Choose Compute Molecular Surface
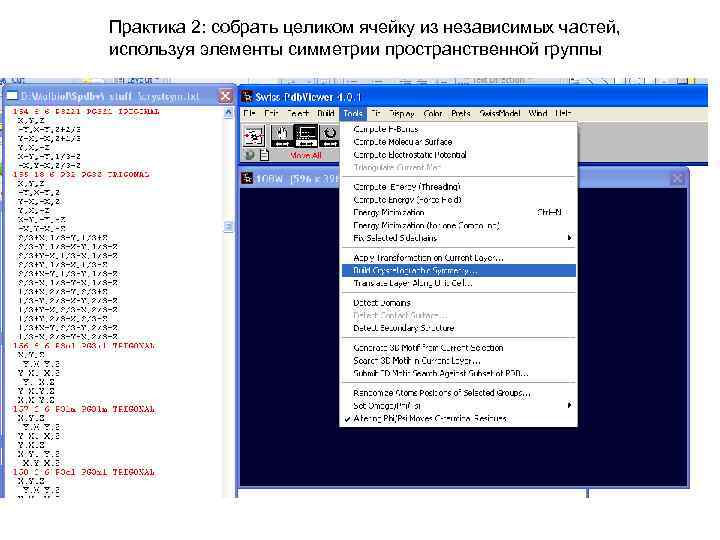The image size is (720, 540). click(459, 142)
